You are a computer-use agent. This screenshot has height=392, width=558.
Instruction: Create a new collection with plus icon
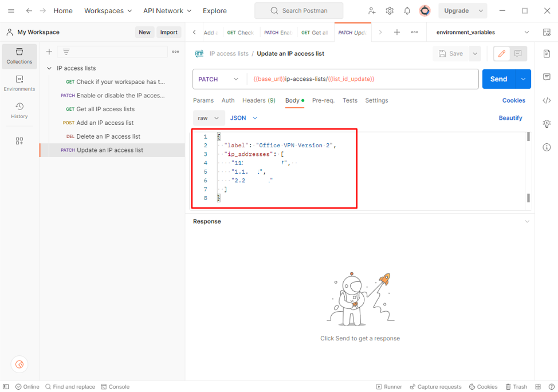(x=49, y=52)
